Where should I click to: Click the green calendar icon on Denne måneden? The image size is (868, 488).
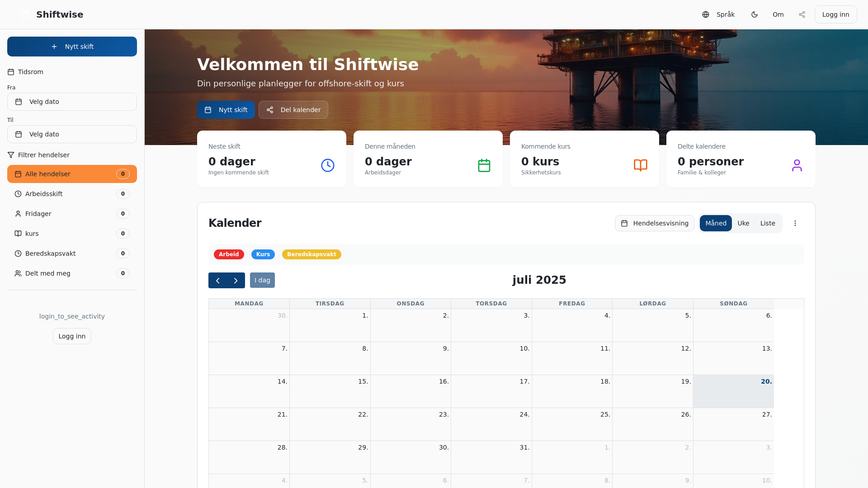[x=484, y=165]
